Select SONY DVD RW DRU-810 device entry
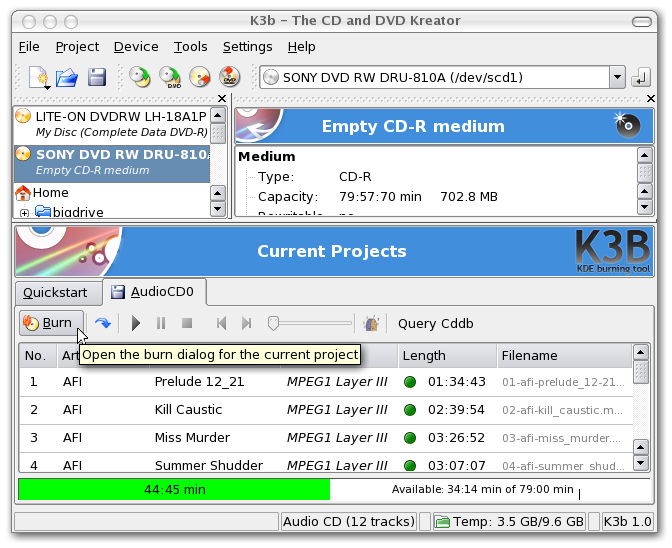The image size is (672, 548). [112, 163]
